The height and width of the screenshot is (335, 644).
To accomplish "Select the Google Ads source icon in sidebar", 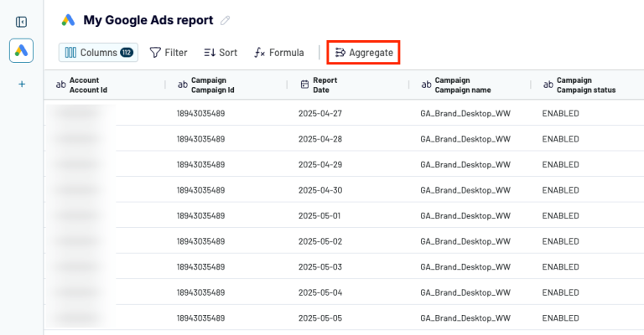I will 22,50.
